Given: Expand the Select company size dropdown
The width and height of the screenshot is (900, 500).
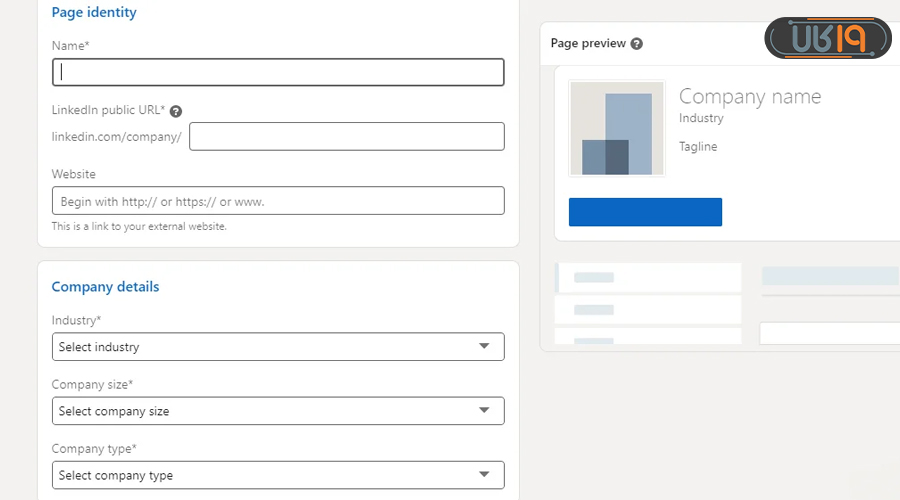Looking at the screenshot, I should coord(278,411).
